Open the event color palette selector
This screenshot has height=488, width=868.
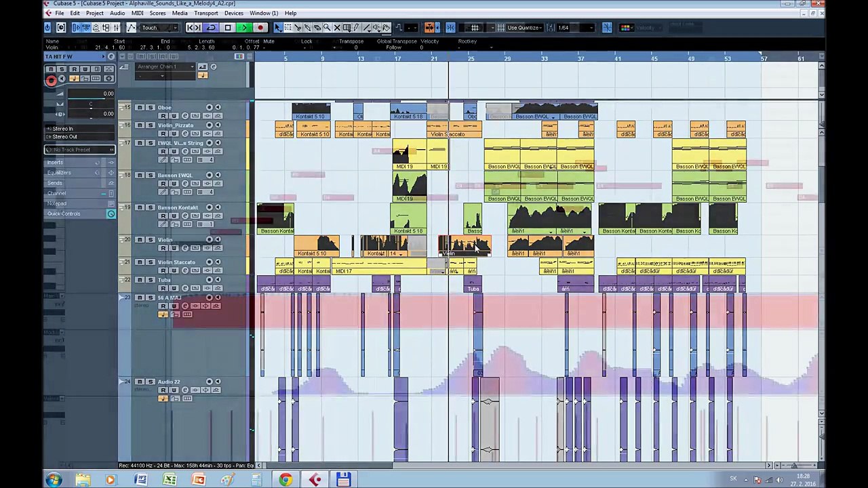click(626, 28)
